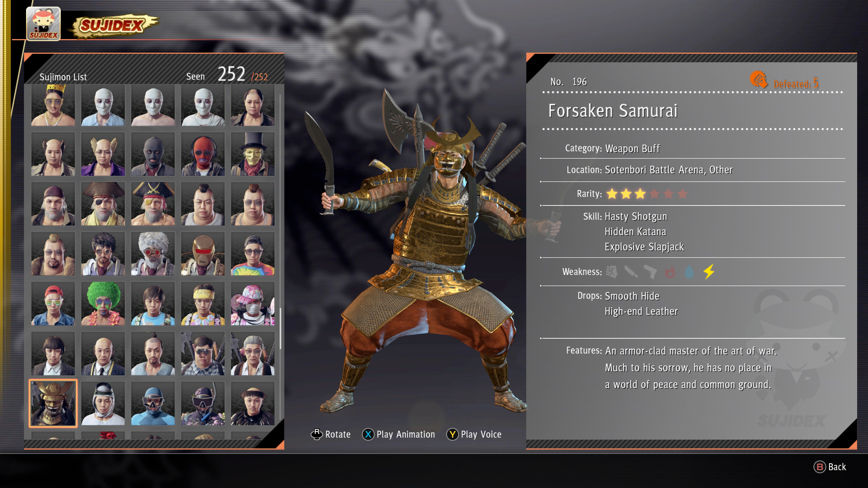
Task: Select the red balaclava headphones portrait
Action: (x=203, y=154)
